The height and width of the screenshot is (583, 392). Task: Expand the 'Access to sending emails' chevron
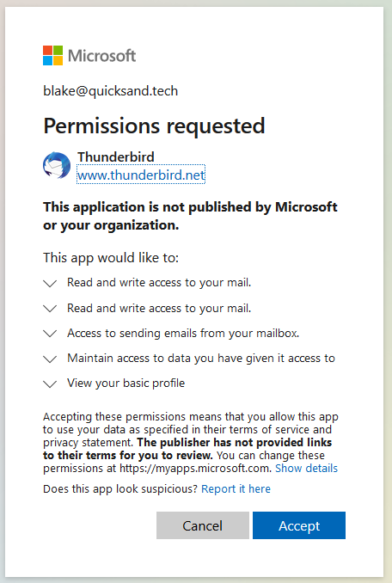[50, 333]
